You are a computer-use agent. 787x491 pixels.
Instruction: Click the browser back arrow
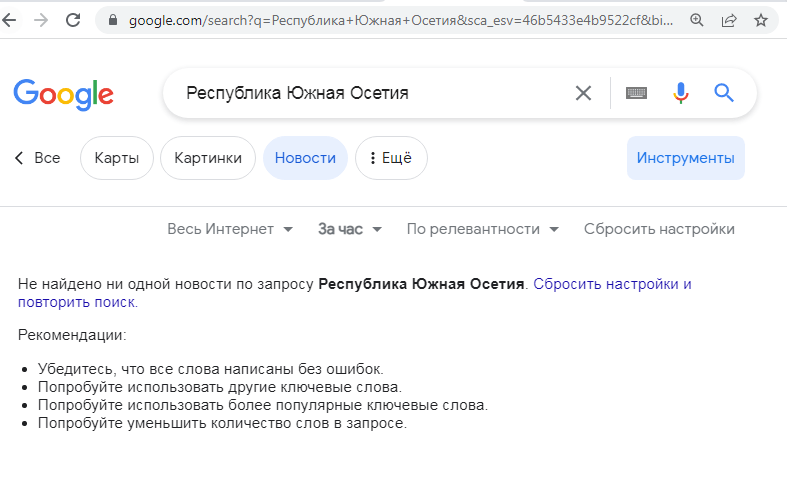(11, 20)
